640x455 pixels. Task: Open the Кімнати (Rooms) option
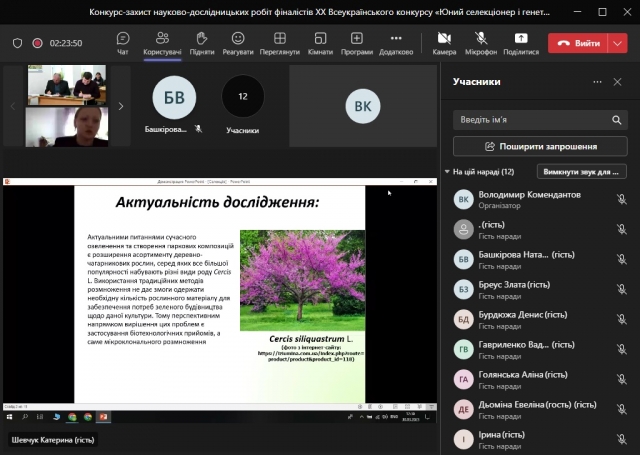tap(320, 42)
